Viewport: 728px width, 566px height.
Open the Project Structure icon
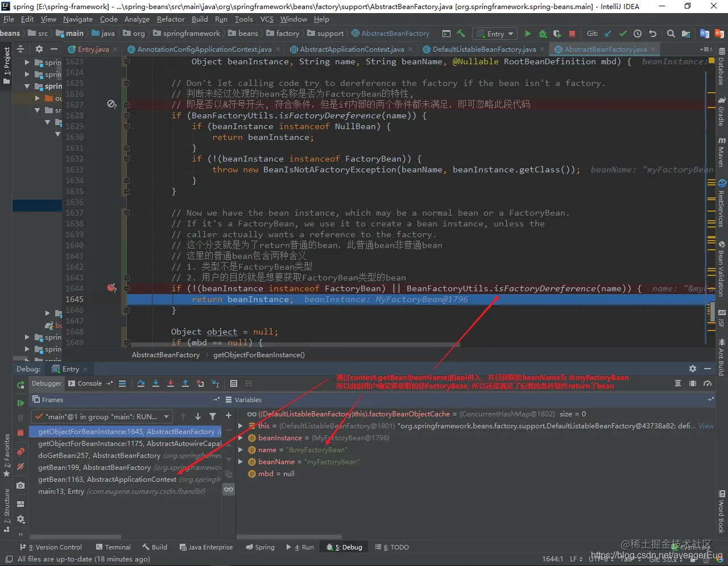tap(686, 34)
